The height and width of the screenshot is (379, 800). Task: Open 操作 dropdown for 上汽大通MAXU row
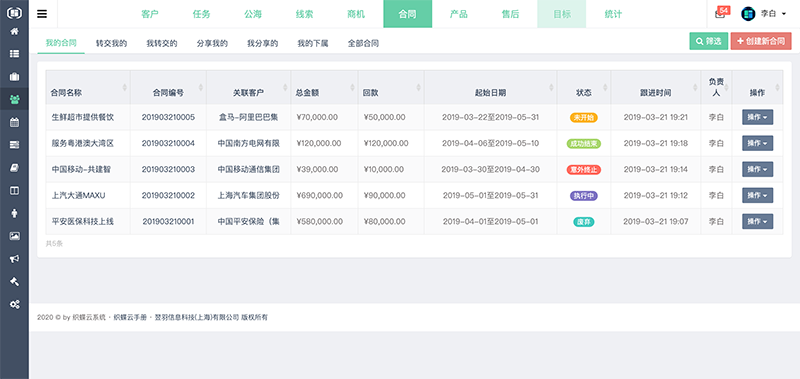(x=757, y=195)
